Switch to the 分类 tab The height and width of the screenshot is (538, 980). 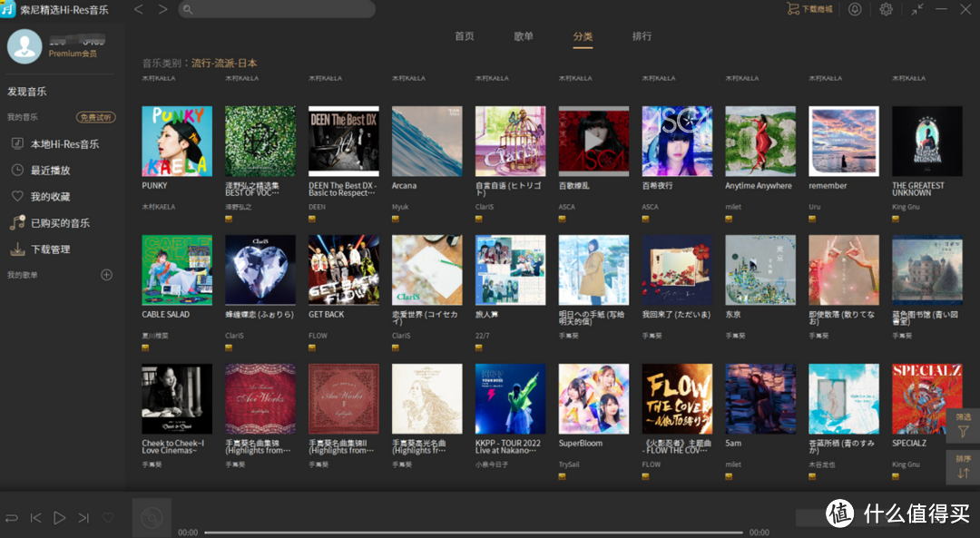pyautogui.click(x=583, y=36)
